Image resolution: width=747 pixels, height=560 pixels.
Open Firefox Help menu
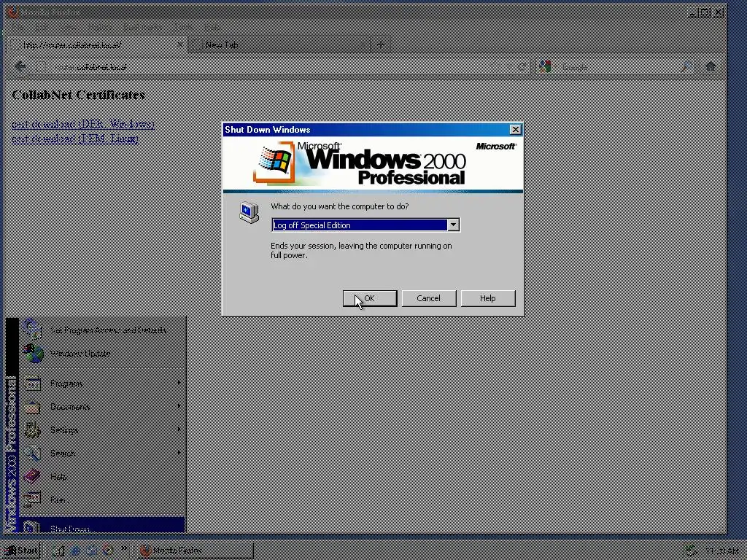212,27
